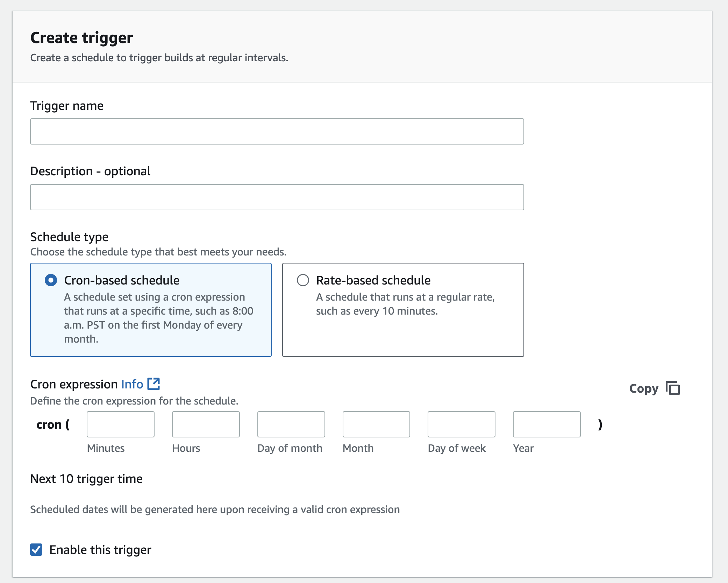Viewport: 728px width, 583px height.
Task: Select the Rate-based schedule radio button
Action: (x=303, y=280)
